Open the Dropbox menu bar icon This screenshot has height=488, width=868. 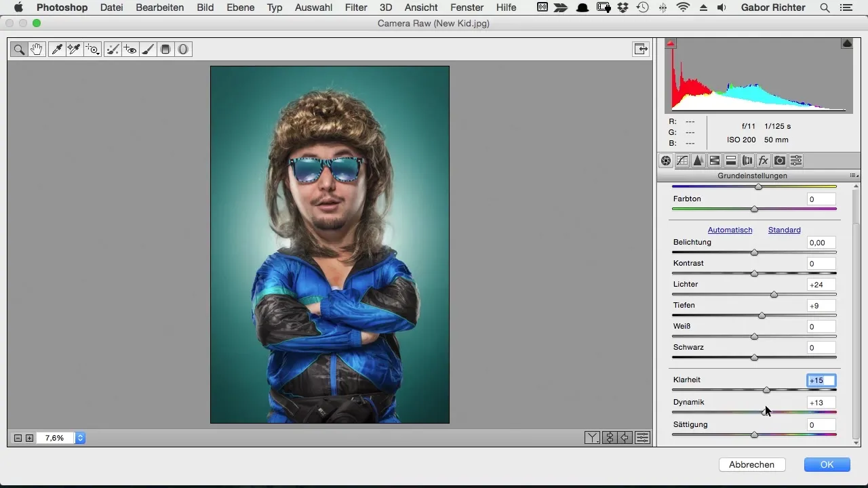623,7
